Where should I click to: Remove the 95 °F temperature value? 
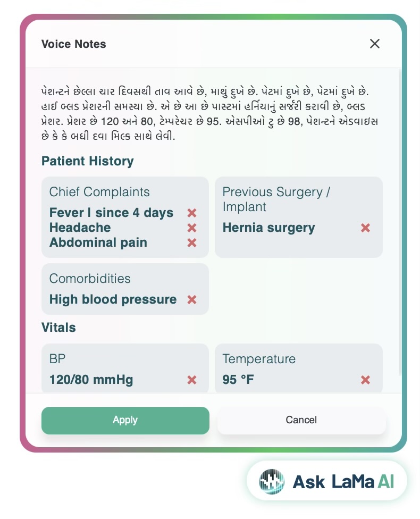pyautogui.click(x=365, y=380)
